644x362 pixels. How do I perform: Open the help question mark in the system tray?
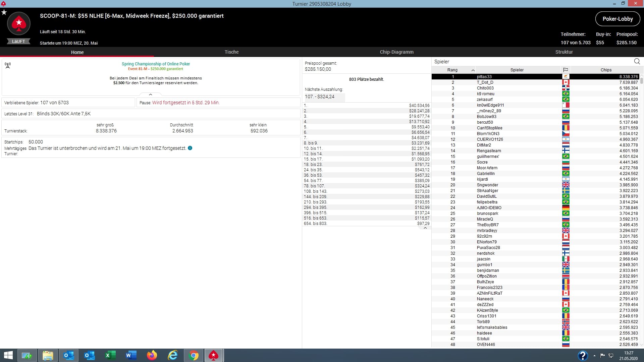[x=583, y=355]
